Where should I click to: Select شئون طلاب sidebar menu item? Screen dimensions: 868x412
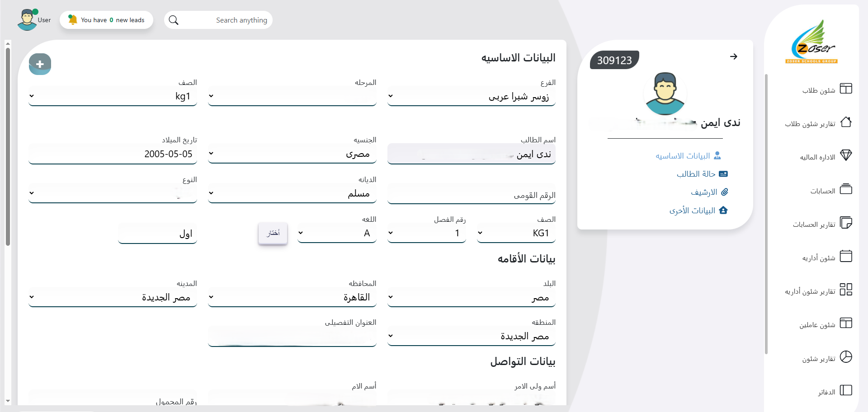coord(819,90)
